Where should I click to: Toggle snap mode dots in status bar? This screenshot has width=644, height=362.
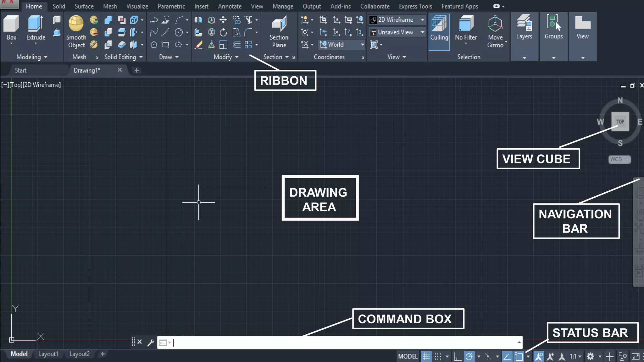[x=438, y=356]
